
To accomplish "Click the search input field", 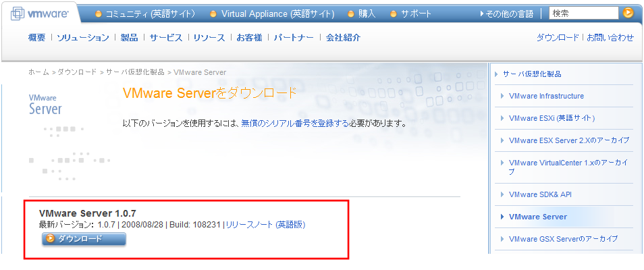I will click(x=584, y=13).
